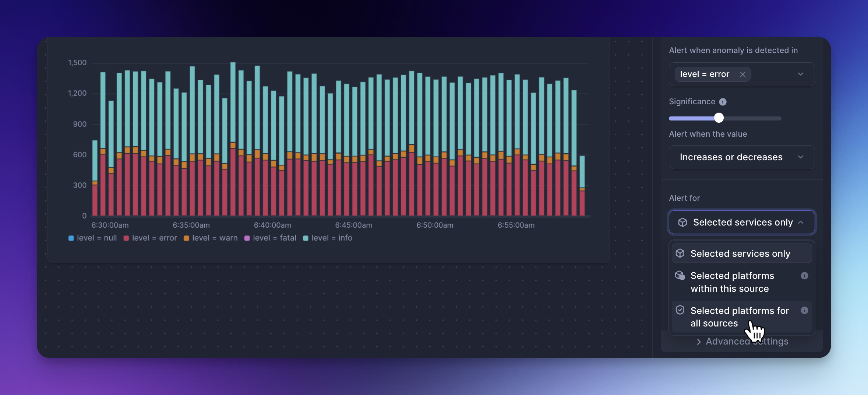
Task: Open the Increases or decreases dropdown
Action: [742, 157]
